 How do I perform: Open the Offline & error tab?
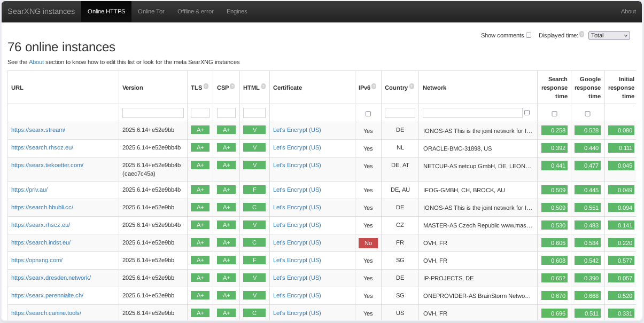tap(196, 11)
